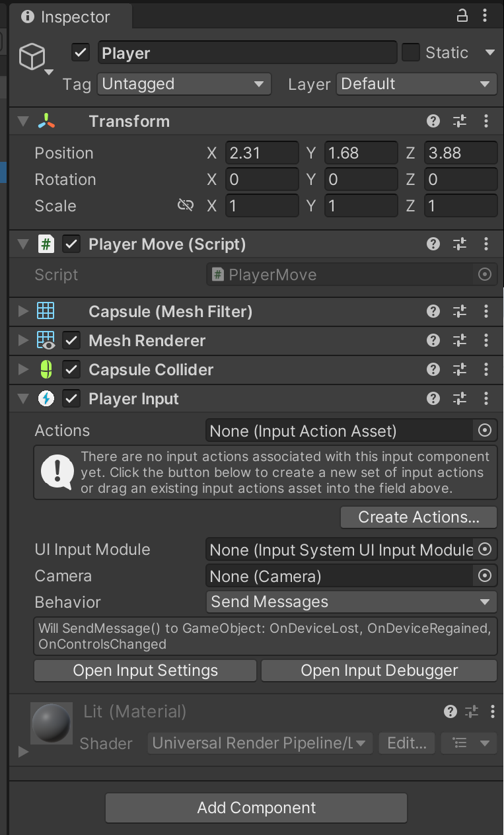Image resolution: width=504 pixels, height=835 pixels.
Task: Click the Position X input field
Action: (262, 153)
